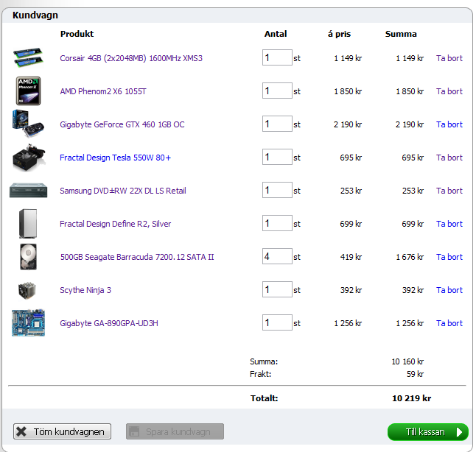Select quantity field for AMD Phenom2 X6
This screenshot has width=476, height=452.
click(277, 91)
